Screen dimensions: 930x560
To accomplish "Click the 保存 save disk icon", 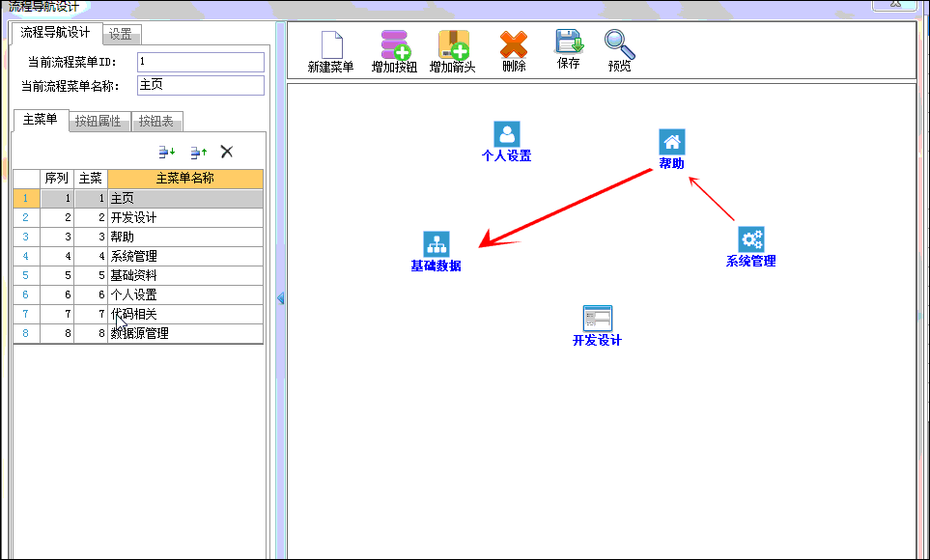I will 570,42.
